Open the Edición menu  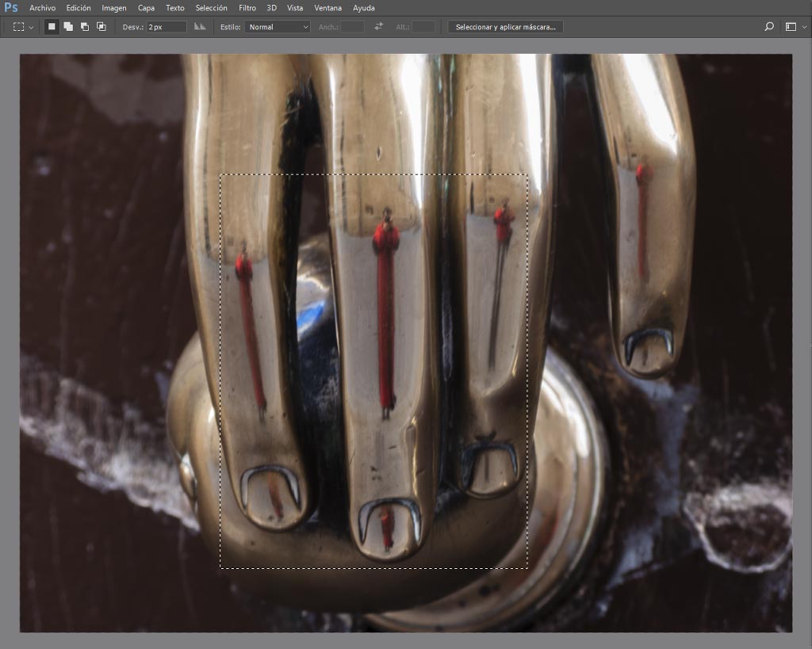(x=79, y=8)
